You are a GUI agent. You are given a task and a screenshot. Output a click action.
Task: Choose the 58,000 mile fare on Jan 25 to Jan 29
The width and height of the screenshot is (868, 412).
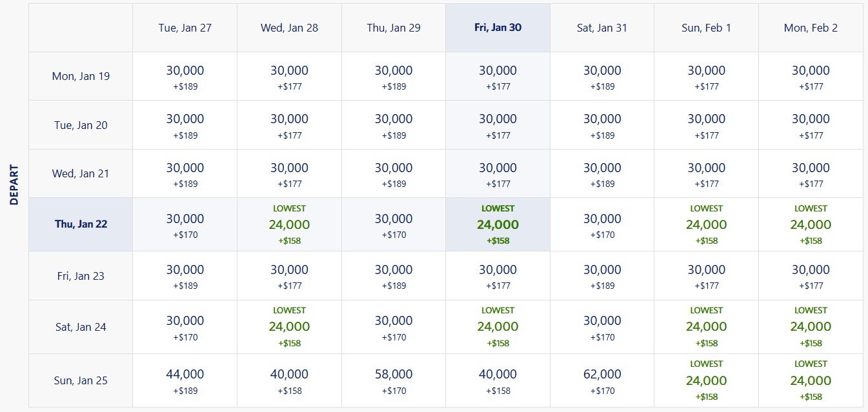pos(393,380)
